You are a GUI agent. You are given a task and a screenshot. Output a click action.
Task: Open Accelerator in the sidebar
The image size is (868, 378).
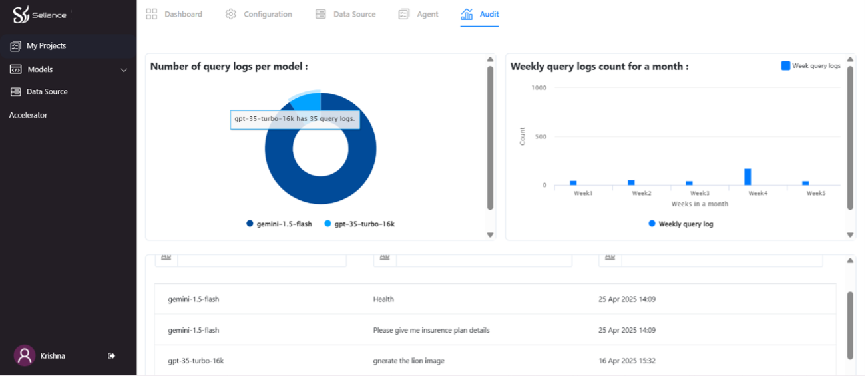coord(29,115)
